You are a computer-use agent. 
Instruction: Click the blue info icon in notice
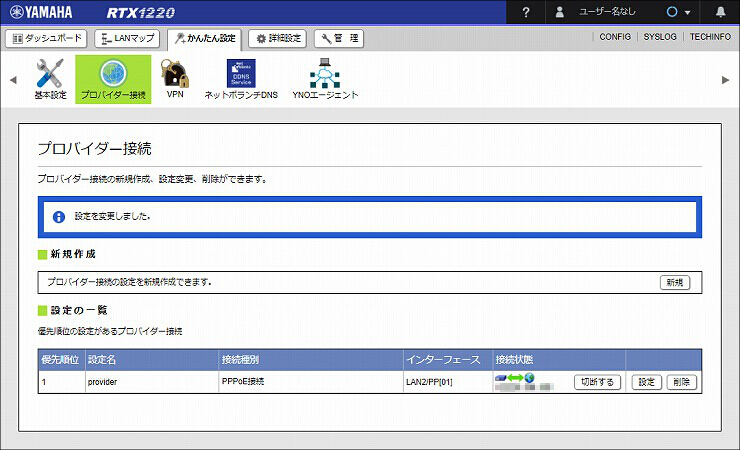59,217
